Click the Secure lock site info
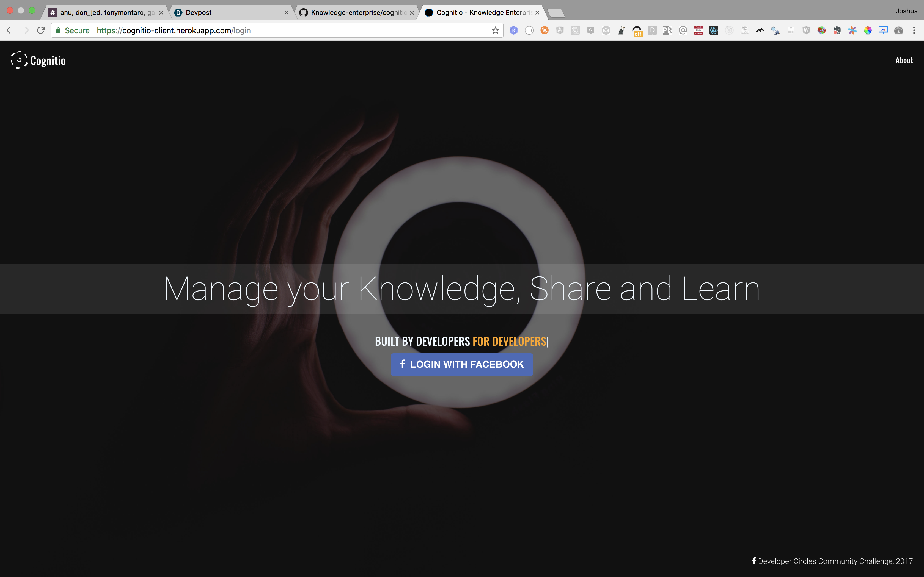 (x=73, y=30)
